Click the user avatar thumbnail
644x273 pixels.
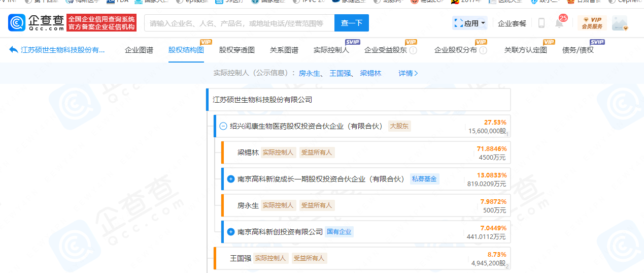pyautogui.click(x=620, y=23)
